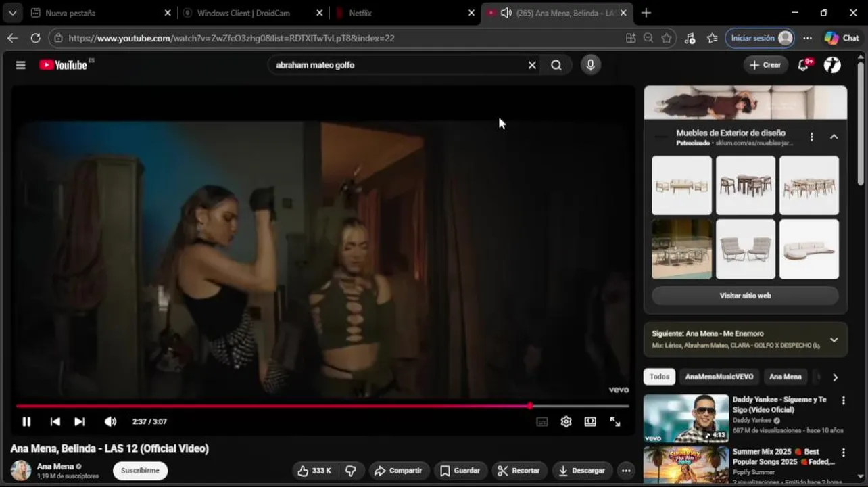Select the Todos filter chip
Screen dimensions: 868x487
click(659, 377)
